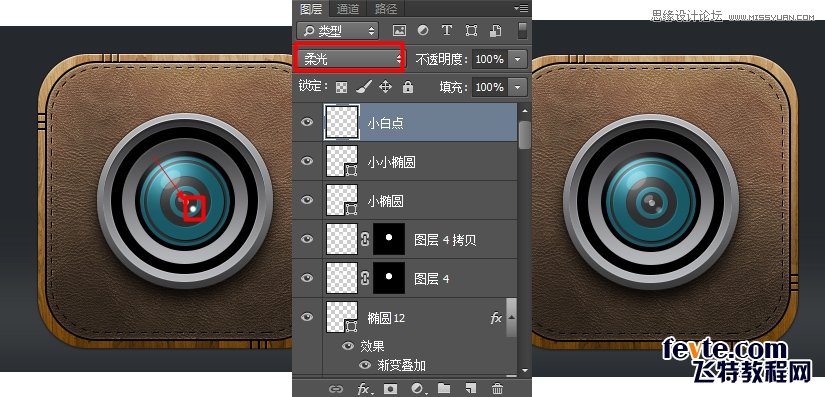The image size is (825, 397).
Task: Switch to the 路径 tab
Action: pos(386,8)
